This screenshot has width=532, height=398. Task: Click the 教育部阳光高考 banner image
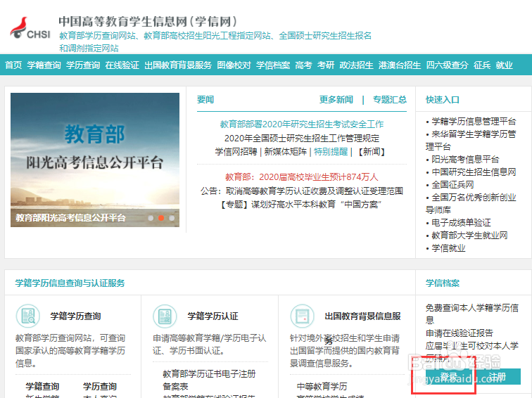click(95, 160)
